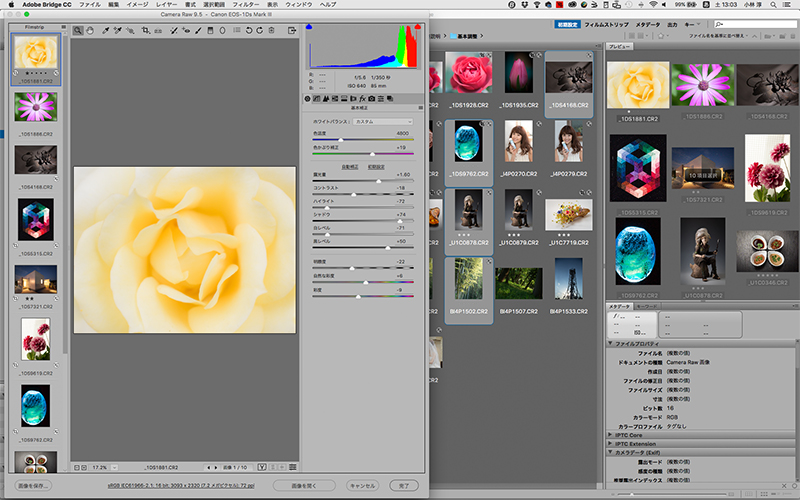Toggle highlight clipping warning in histogram
Viewport: 800px width, 500px height.
(x=418, y=27)
